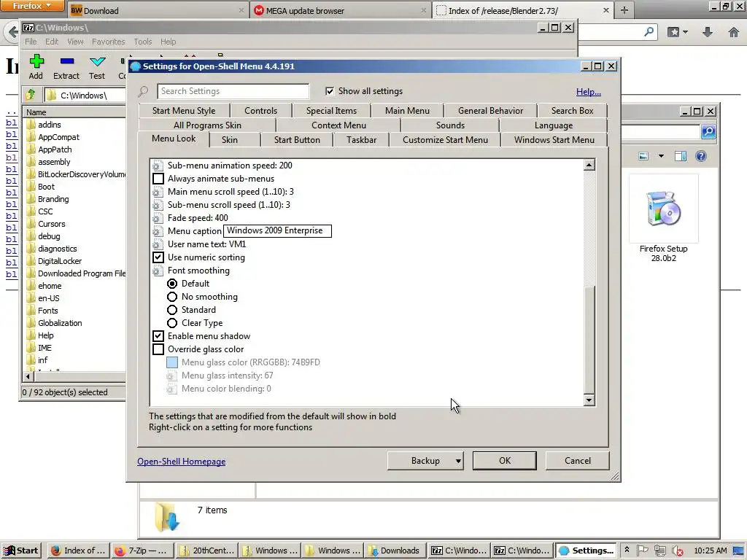Viewport: 747px width, 560px height.
Task: Open the Sounds tab
Action: (x=450, y=125)
